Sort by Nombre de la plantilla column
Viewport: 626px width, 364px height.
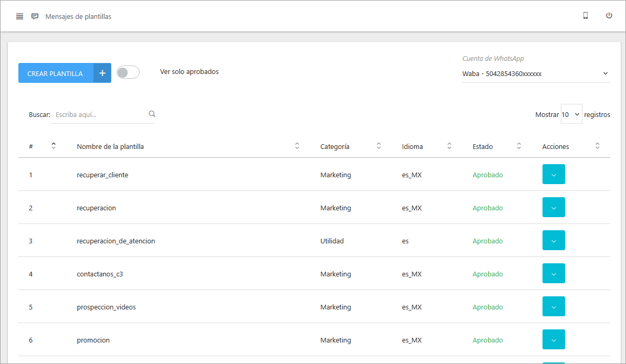click(297, 146)
